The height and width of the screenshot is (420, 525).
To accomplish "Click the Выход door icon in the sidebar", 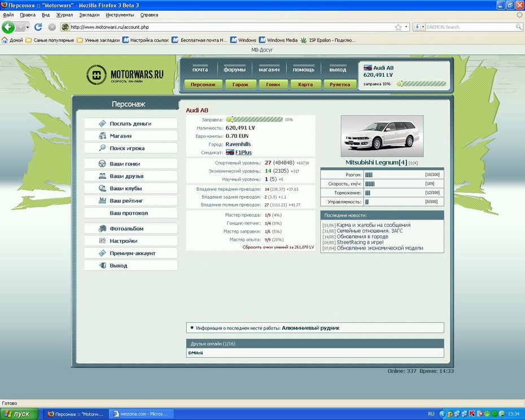I will click(102, 265).
